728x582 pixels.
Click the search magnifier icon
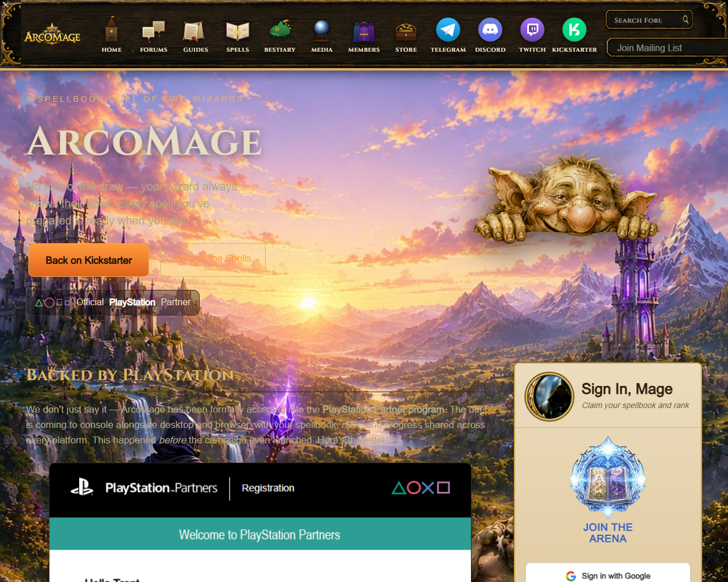pyautogui.click(x=685, y=19)
